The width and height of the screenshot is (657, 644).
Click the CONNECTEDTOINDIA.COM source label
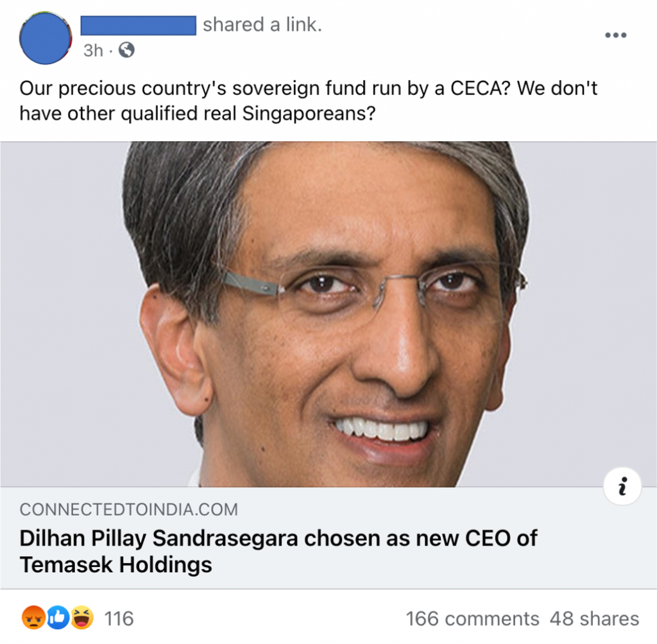pos(128,509)
